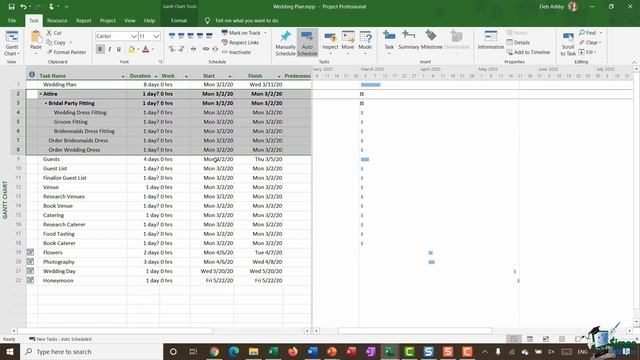
Task: Open the Windows Start menu
Action: coord(10,351)
